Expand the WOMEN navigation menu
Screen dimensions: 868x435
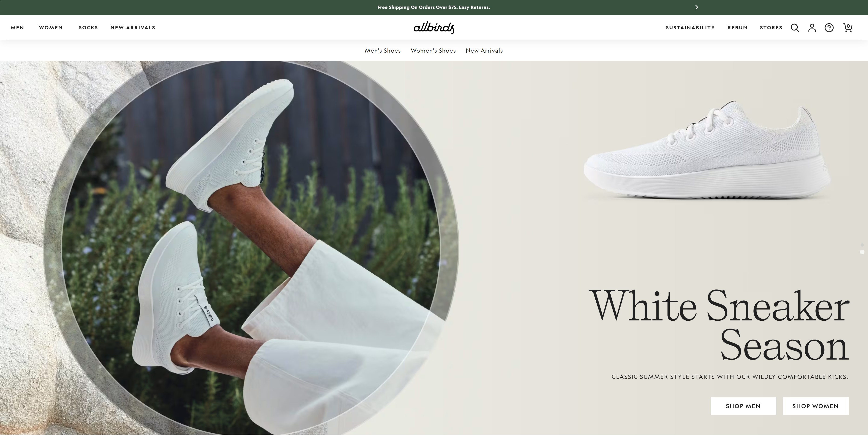click(x=51, y=28)
